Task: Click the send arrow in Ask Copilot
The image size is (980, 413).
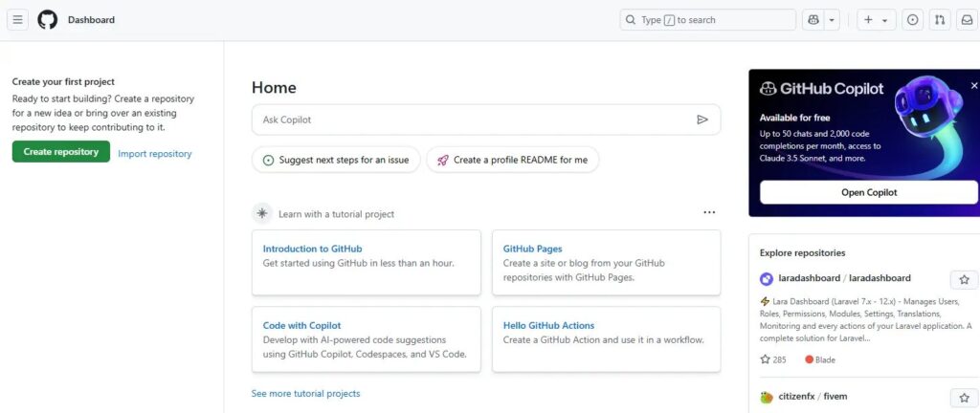Action: coord(702,120)
